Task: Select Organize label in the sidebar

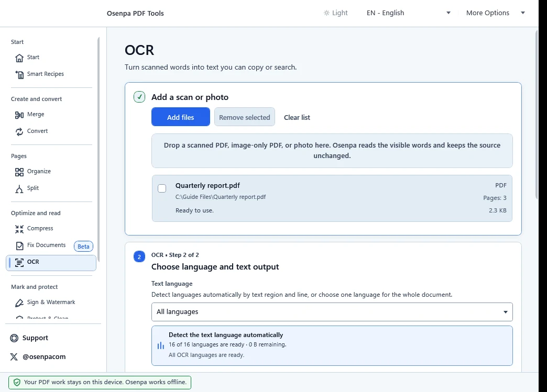Action: tap(39, 172)
